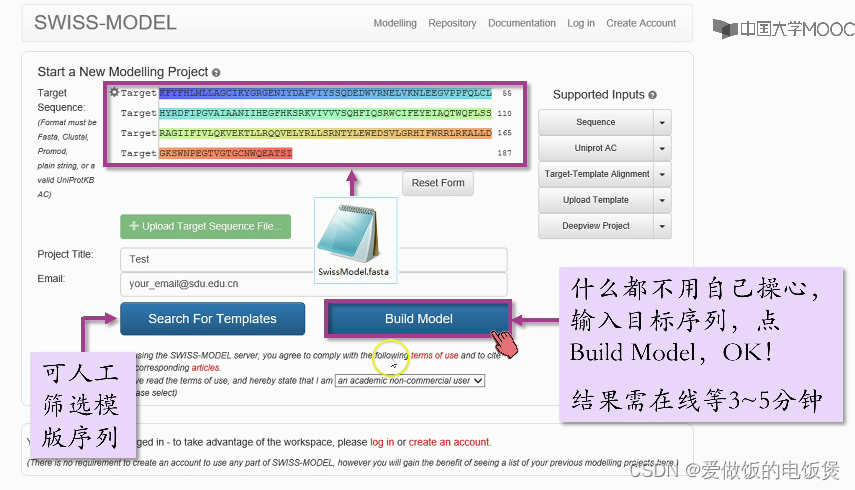Click the Email input field

(x=314, y=284)
